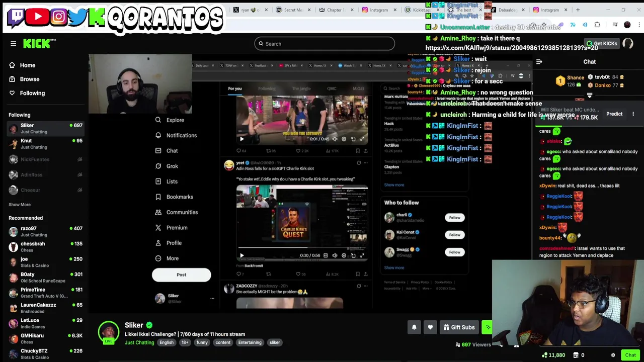
Task: Select the For you timeline tab
Action: tap(235, 88)
